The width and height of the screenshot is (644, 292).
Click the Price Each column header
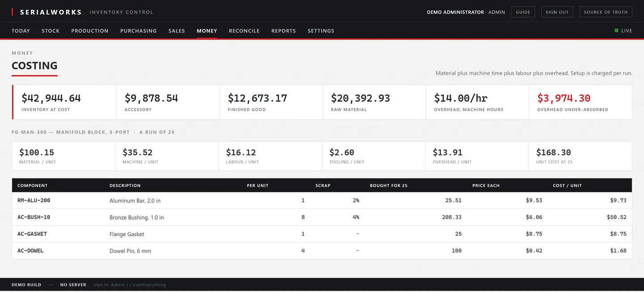click(486, 185)
